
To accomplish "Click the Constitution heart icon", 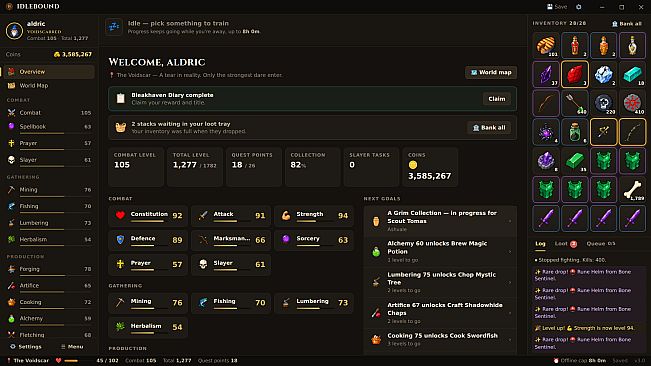I will click(x=120, y=215).
